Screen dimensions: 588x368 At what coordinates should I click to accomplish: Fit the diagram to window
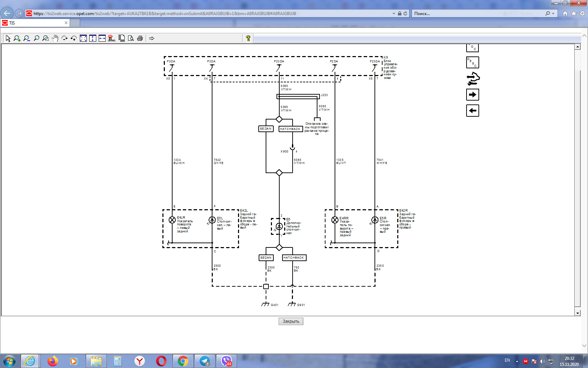click(83, 38)
